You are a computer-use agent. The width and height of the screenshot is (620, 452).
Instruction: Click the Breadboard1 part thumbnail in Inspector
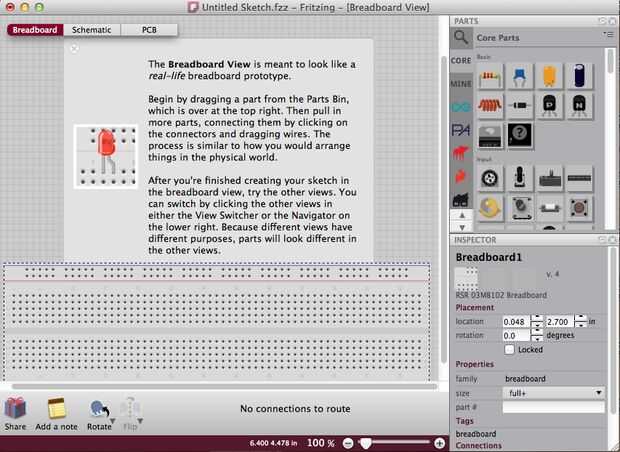467,278
